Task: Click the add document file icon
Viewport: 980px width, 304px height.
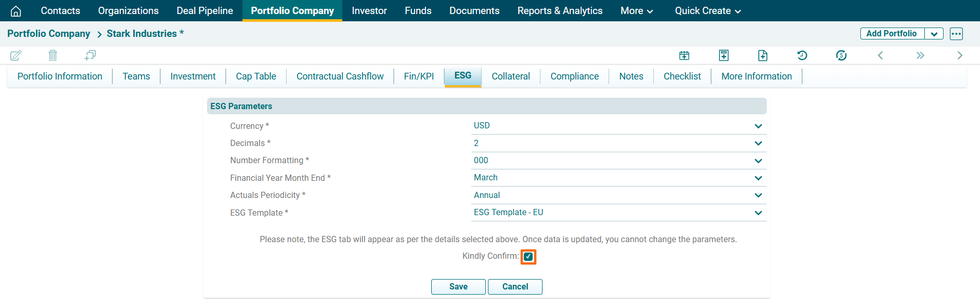Action: pyautogui.click(x=763, y=55)
